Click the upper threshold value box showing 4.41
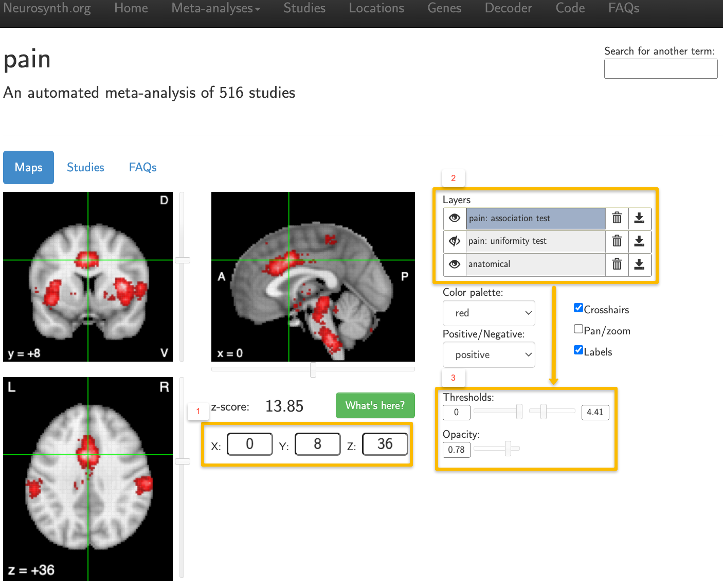Screen dimensions: 723x588 tap(595, 412)
